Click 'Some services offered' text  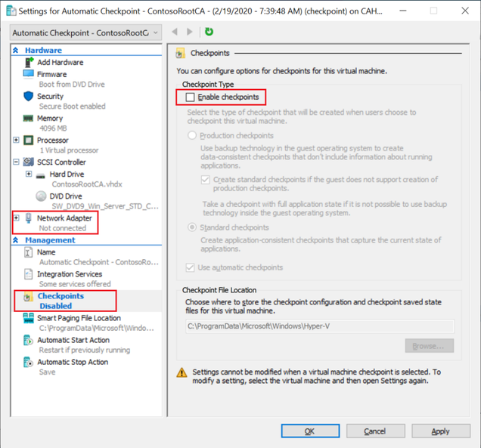(75, 284)
